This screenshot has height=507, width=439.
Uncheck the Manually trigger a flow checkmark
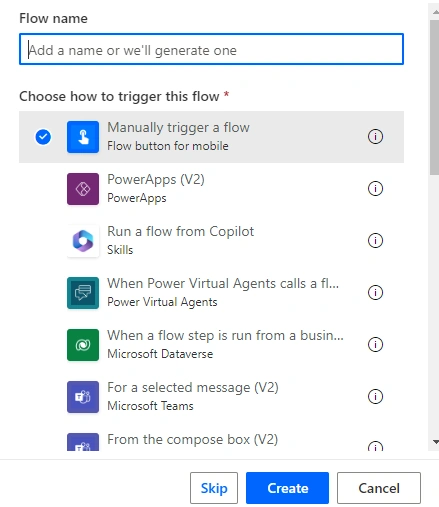tap(43, 137)
